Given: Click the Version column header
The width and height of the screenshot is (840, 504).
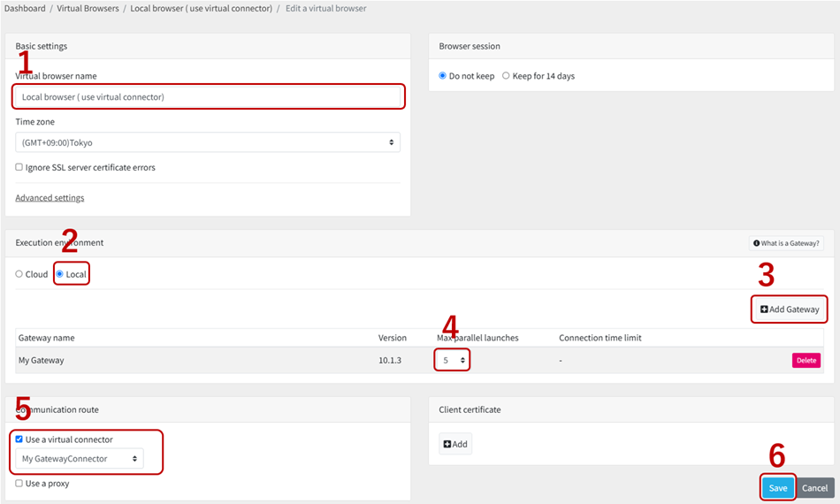Looking at the screenshot, I should tap(392, 338).
